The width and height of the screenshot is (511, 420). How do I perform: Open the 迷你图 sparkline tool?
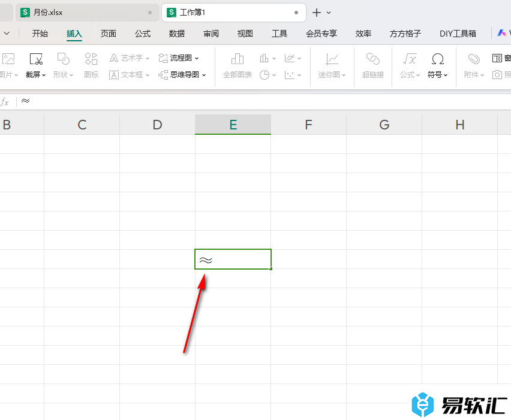tap(332, 66)
